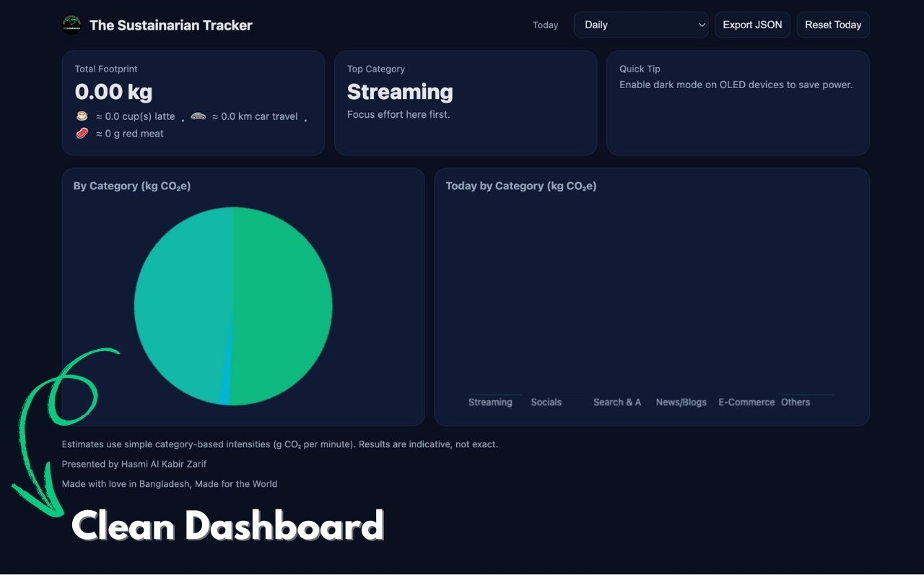Click the Quick Tip card text
Image resolution: width=924 pixels, height=578 pixels.
tap(736, 85)
